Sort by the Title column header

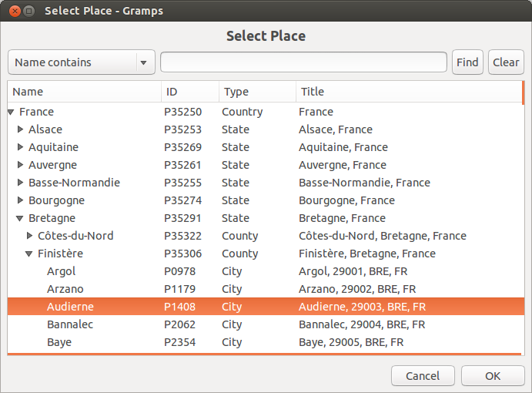(409, 92)
